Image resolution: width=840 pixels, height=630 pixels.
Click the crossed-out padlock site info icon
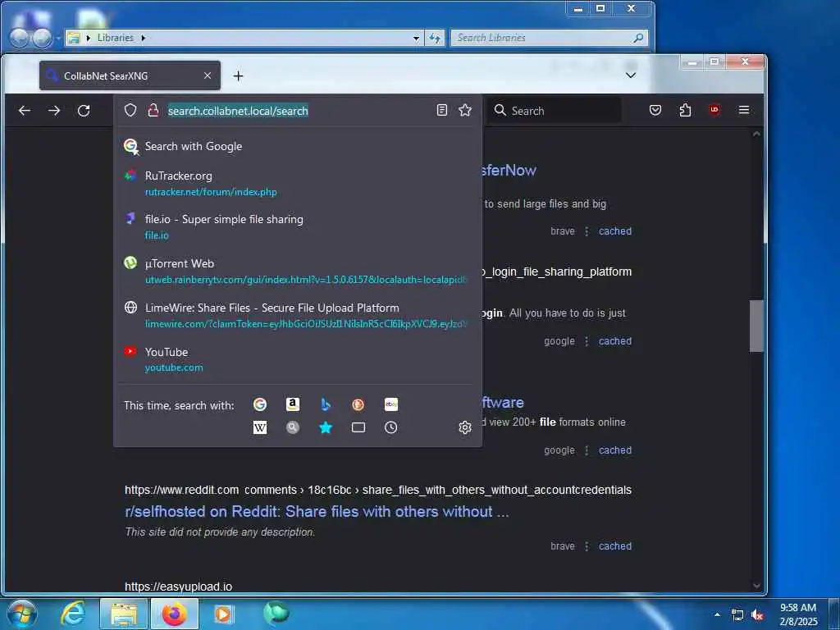(x=153, y=111)
